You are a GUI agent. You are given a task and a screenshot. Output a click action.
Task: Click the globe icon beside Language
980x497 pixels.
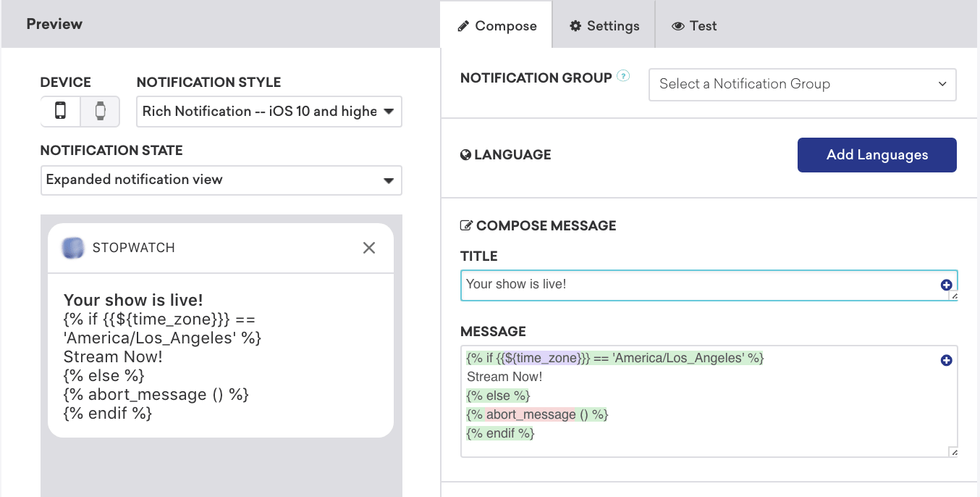[x=466, y=155]
